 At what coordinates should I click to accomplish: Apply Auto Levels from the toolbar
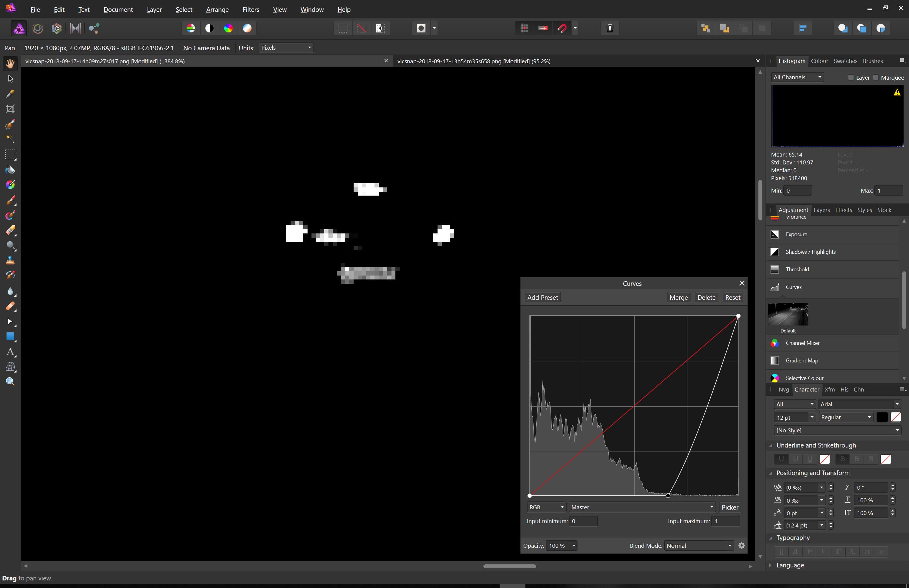click(191, 28)
